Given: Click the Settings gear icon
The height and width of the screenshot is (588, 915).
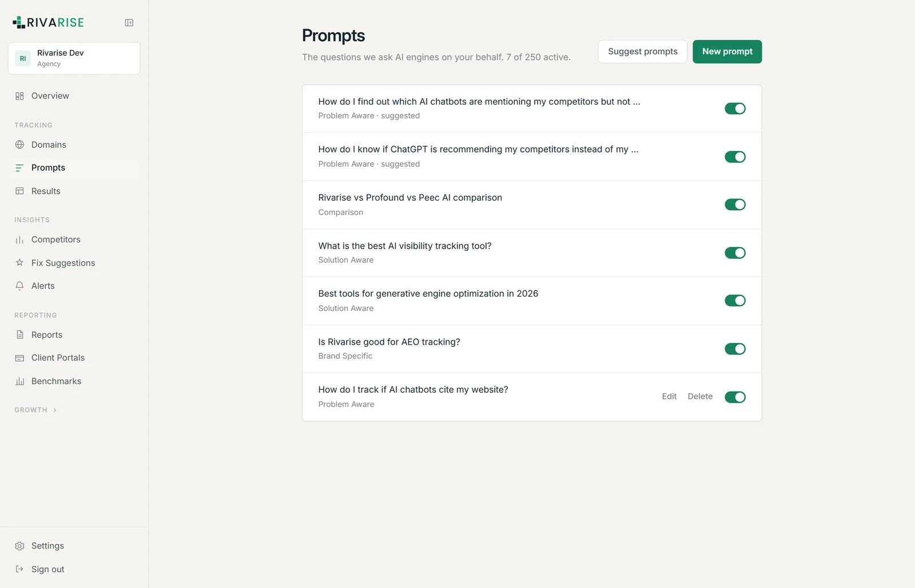Looking at the screenshot, I should [x=19, y=546].
